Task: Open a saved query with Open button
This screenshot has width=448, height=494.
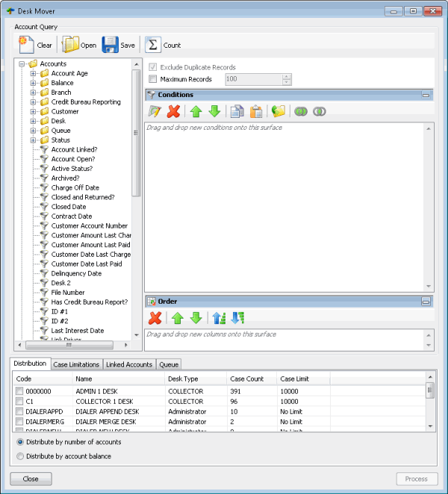Action: (79, 45)
